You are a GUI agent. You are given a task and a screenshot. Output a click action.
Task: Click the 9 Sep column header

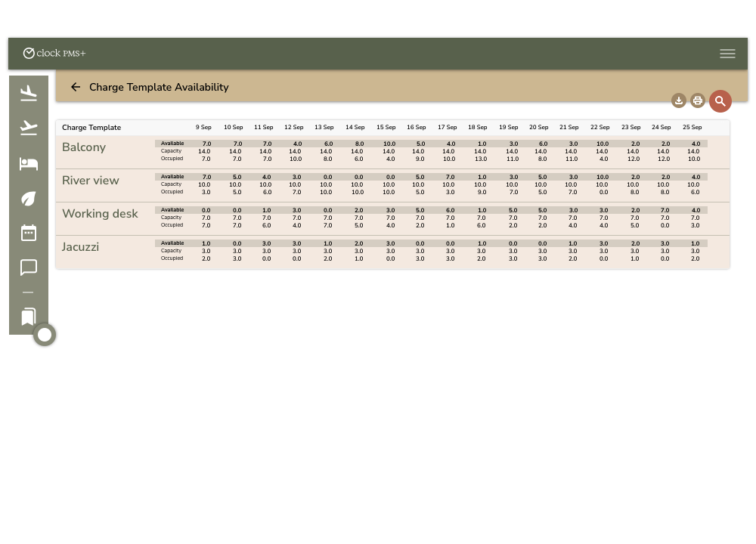tap(203, 128)
